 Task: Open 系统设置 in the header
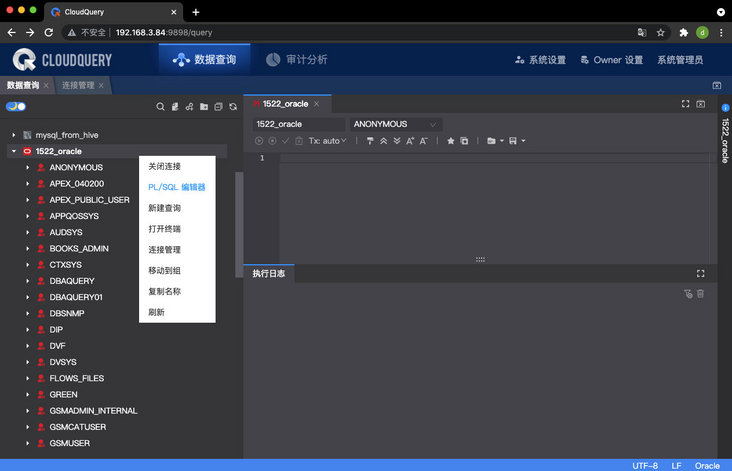[540, 60]
